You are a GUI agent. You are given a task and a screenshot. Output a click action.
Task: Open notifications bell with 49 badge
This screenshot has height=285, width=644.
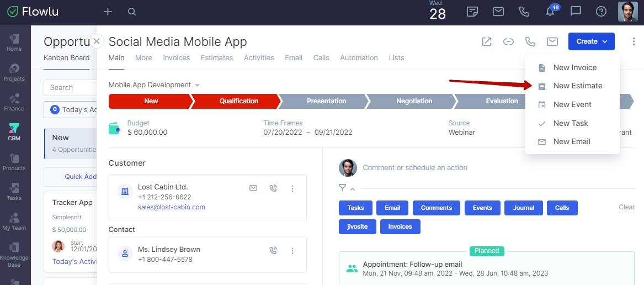pyautogui.click(x=551, y=10)
